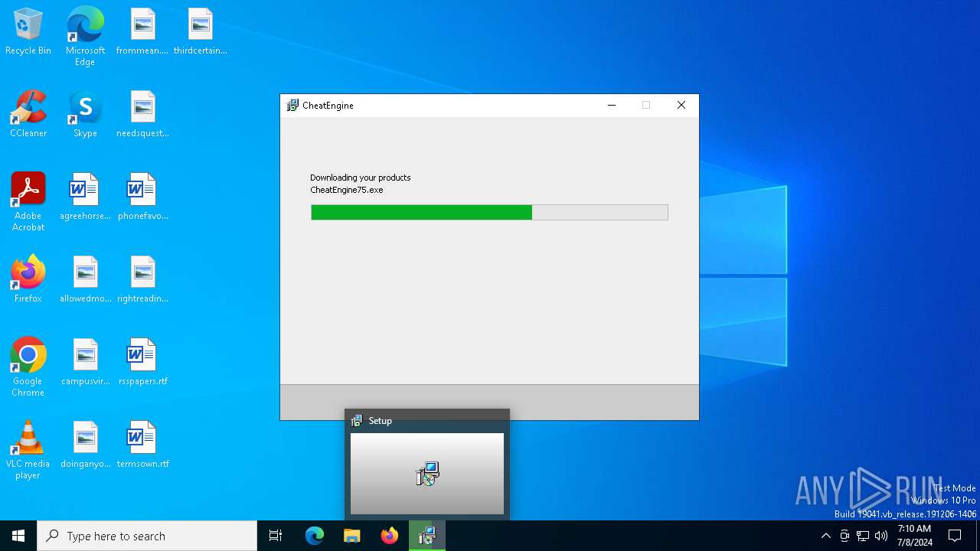Image resolution: width=980 pixels, height=551 pixels.
Task: Open Microsoft Edge from taskbar
Action: coord(315,536)
